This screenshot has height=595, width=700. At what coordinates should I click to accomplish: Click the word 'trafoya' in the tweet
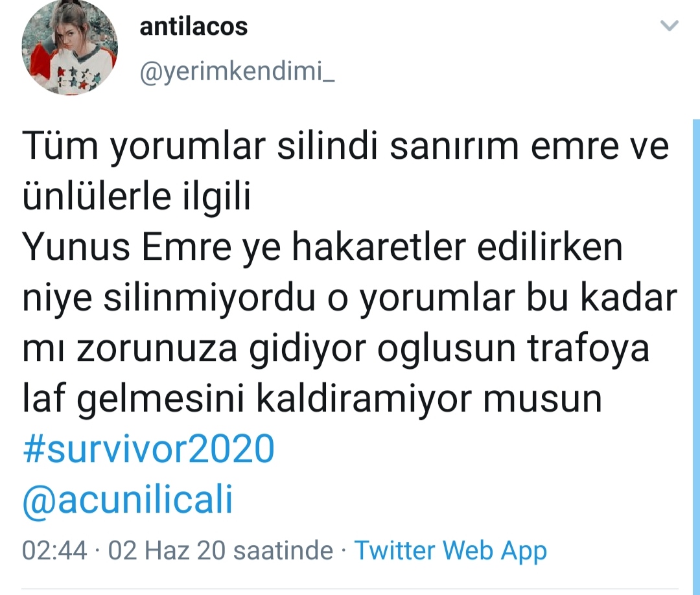tap(589, 349)
